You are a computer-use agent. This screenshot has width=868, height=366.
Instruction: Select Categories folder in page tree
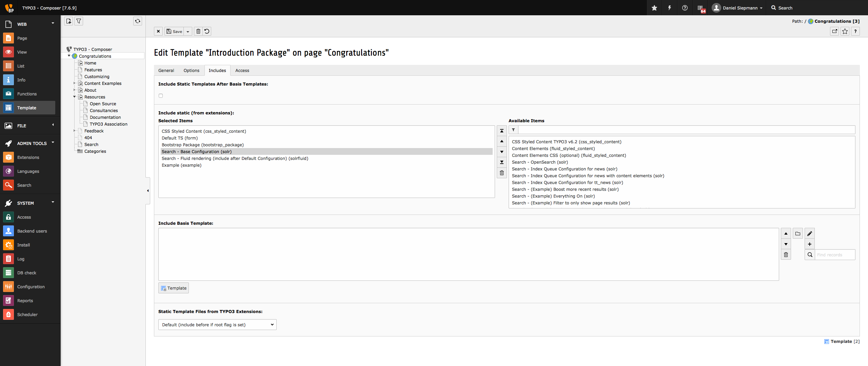click(x=95, y=151)
